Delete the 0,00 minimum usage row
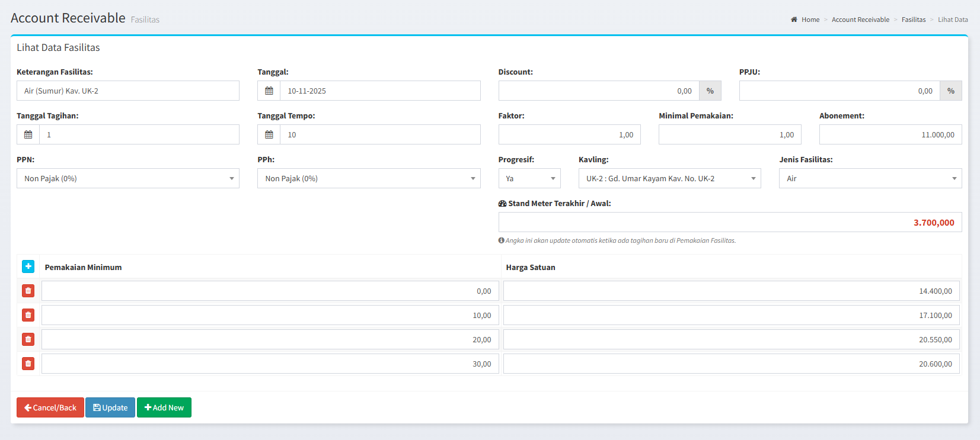This screenshot has height=440, width=980. pos(28,291)
